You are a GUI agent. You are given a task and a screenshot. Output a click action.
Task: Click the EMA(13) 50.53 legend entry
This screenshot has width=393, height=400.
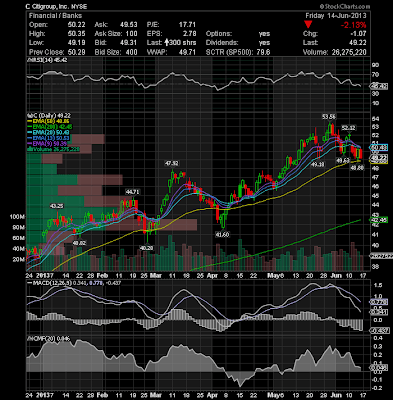click(49, 138)
